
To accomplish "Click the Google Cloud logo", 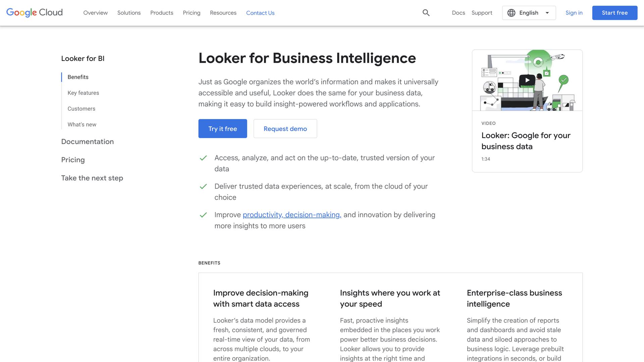I will [x=35, y=13].
